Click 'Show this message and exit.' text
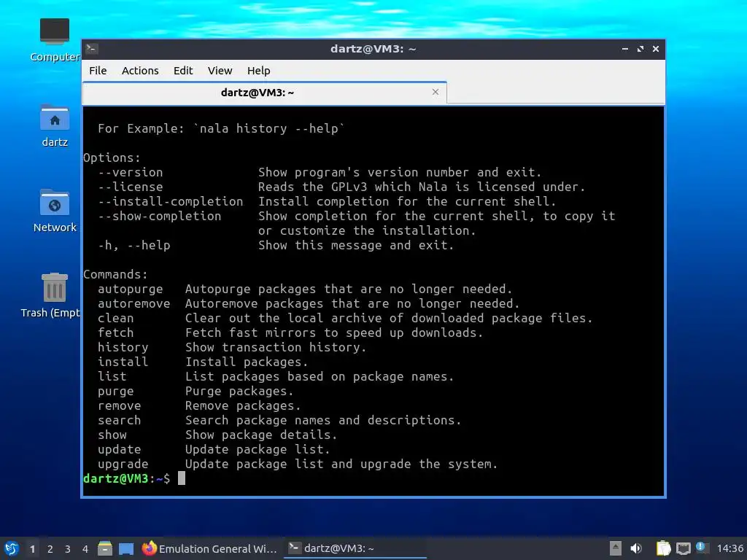The height and width of the screenshot is (560, 747). 356,245
